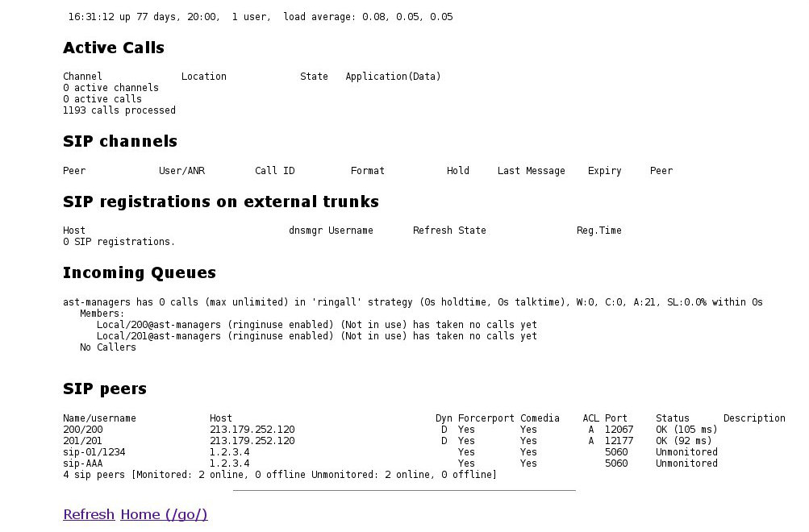Click the OK (92 ms) status

[684, 441]
